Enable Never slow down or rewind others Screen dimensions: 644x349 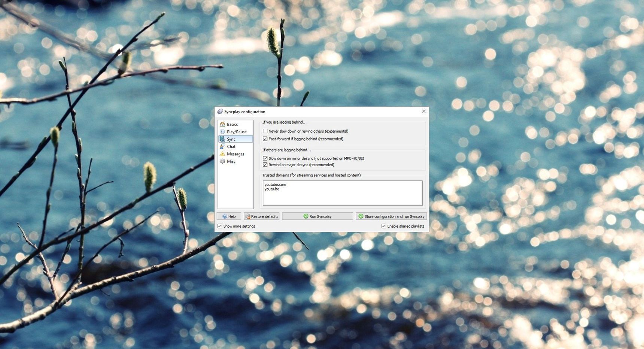pyautogui.click(x=265, y=131)
